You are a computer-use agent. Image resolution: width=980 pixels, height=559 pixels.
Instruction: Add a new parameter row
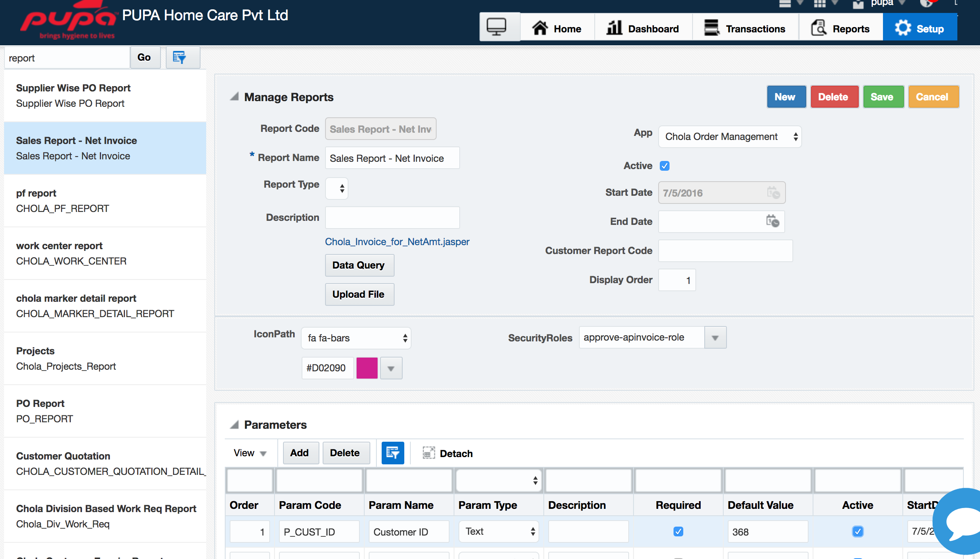coord(301,453)
